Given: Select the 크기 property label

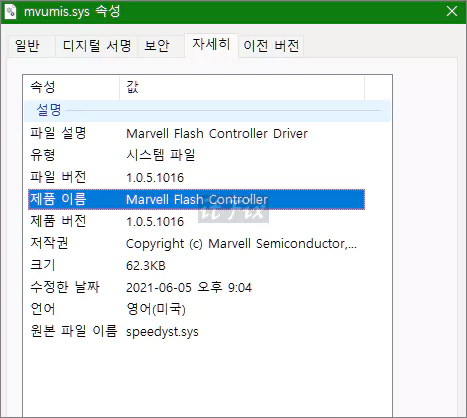Looking at the screenshot, I should [x=43, y=265].
